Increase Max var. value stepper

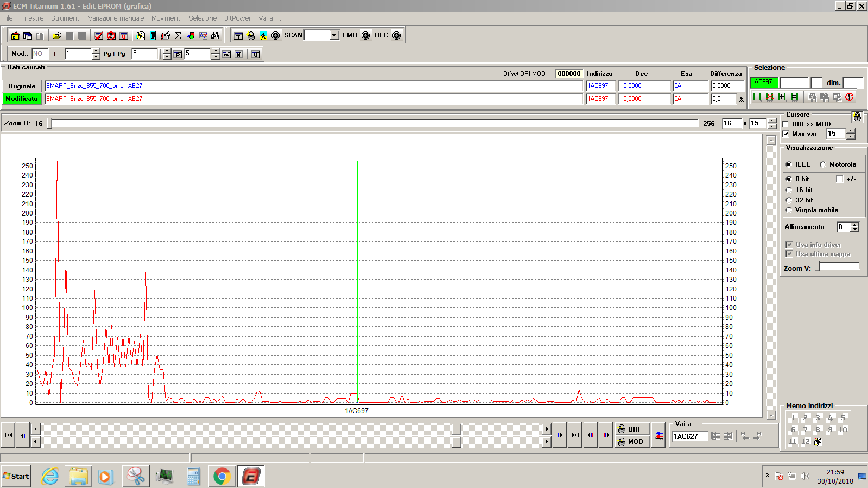pyautogui.click(x=851, y=131)
